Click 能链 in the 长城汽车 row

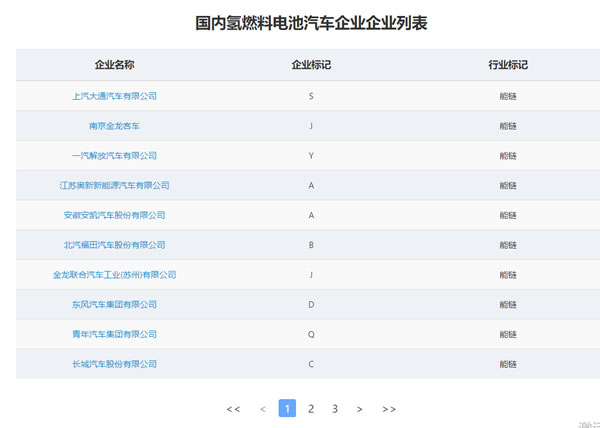(x=508, y=364)
